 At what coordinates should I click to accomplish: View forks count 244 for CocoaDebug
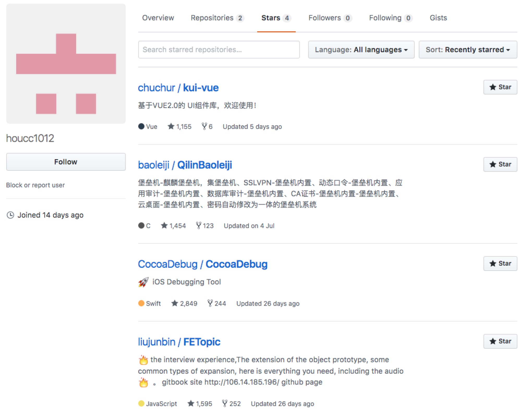[x=217, y=303]
